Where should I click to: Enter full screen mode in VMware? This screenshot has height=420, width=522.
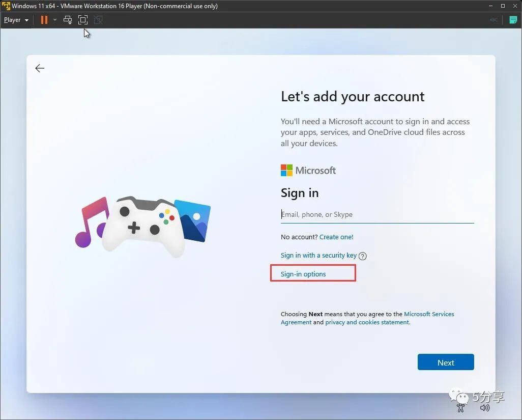(x=83, y=20)
